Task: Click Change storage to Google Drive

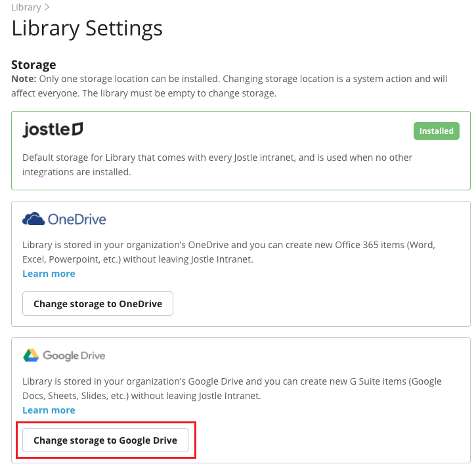Action: 105,440
